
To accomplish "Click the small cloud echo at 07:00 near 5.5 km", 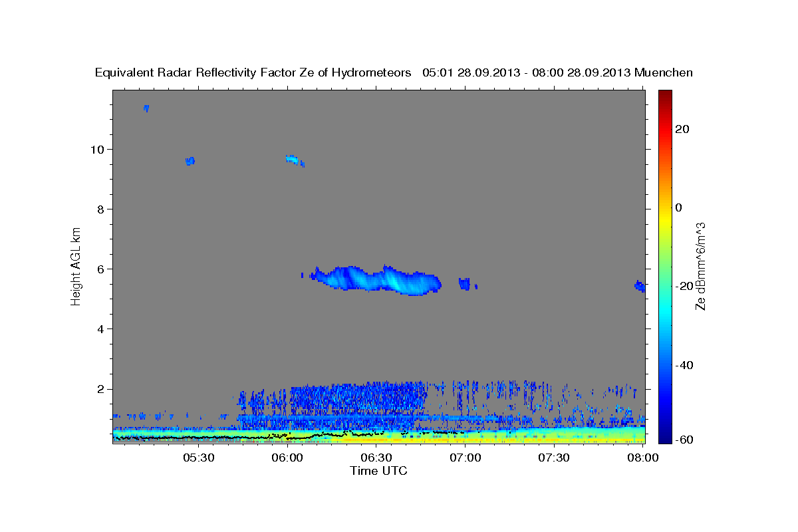I will tap(465, 284).
